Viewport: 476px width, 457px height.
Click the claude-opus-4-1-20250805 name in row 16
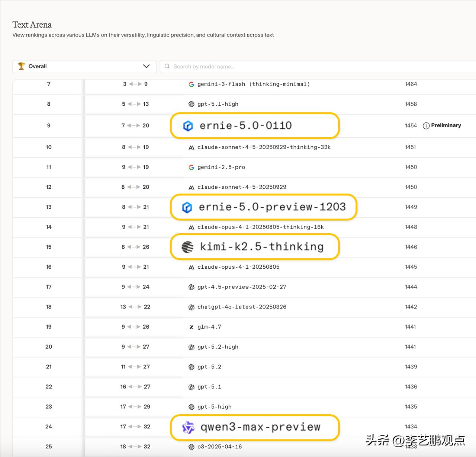(238, 267)
